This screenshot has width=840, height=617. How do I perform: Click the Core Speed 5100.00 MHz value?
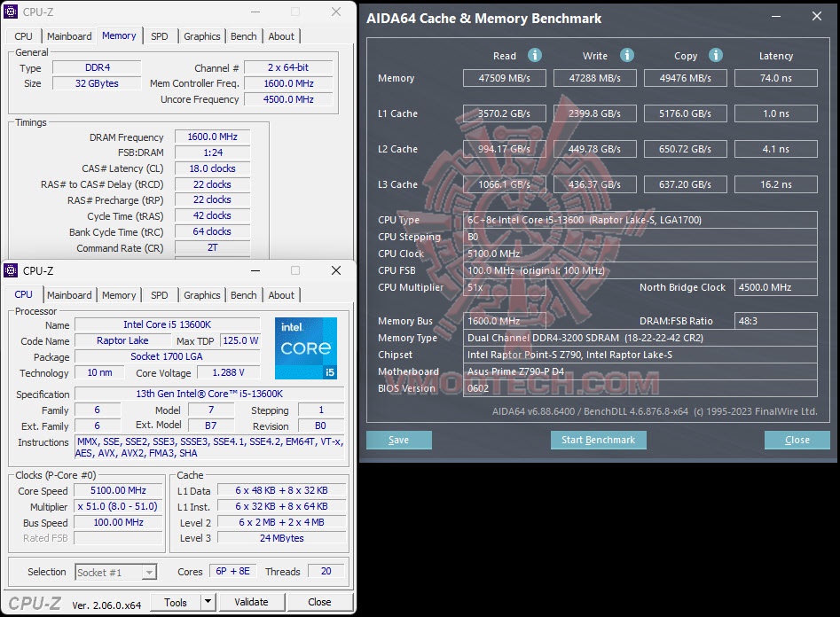coord(118,490)
